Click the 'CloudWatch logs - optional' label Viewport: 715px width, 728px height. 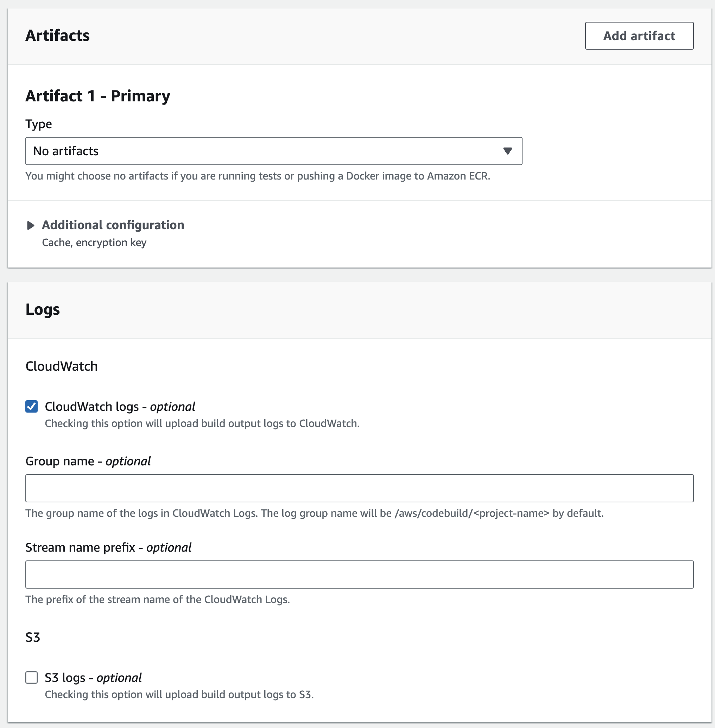point(120,407)
